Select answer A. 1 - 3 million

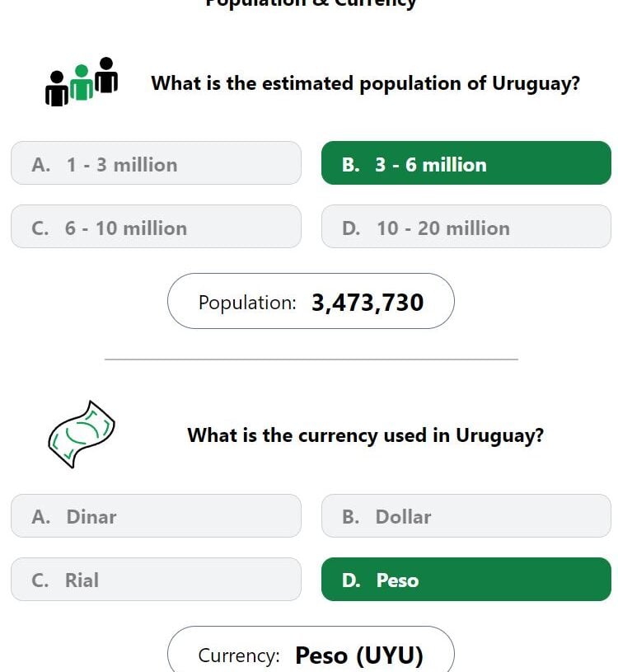click(x=156, y=163)
